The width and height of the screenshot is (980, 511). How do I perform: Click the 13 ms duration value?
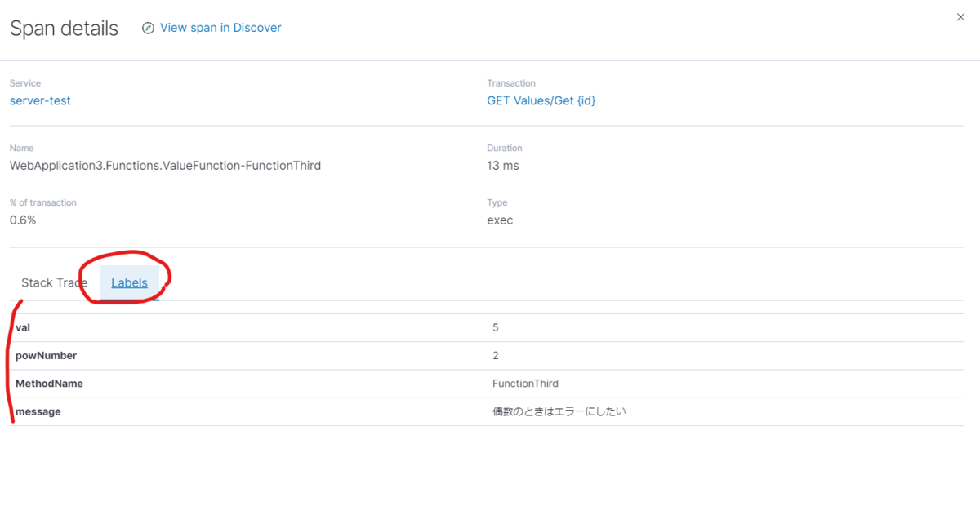pos(503,166)
